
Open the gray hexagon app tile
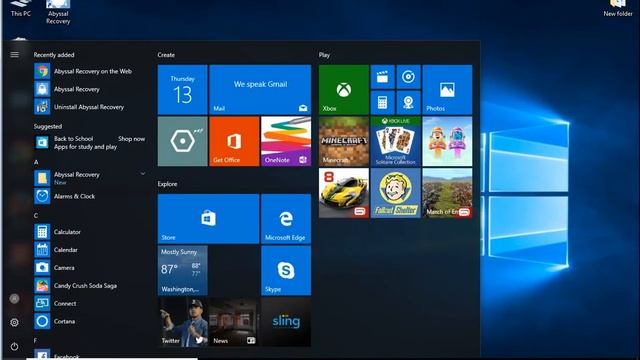click(182, 141)
